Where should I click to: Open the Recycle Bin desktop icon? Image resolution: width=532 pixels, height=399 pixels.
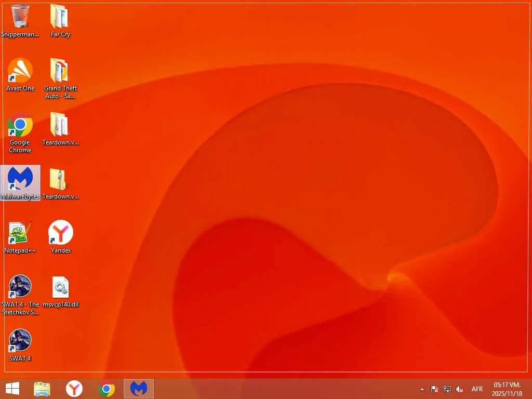20,21
